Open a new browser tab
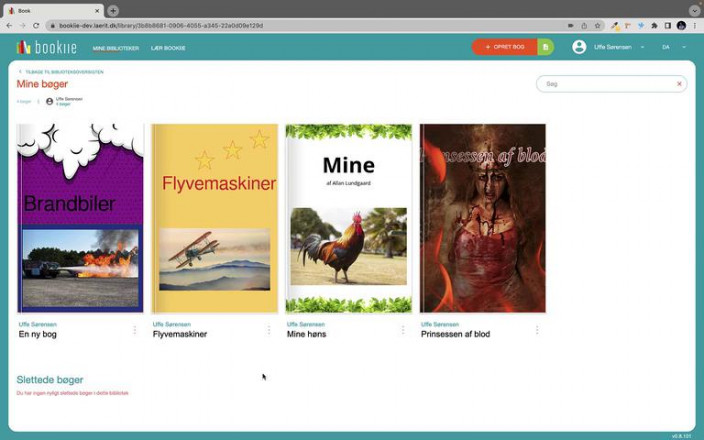 [x=113, y=10]
